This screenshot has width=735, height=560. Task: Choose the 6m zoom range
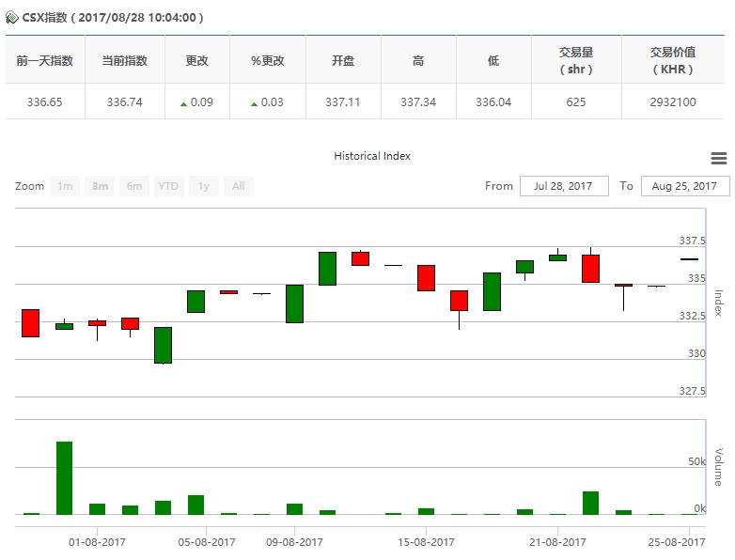(134, 186)
